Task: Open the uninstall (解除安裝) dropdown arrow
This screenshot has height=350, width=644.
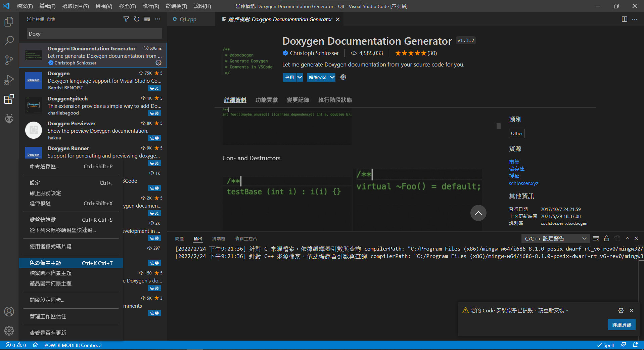Action: tap(332, 77)
